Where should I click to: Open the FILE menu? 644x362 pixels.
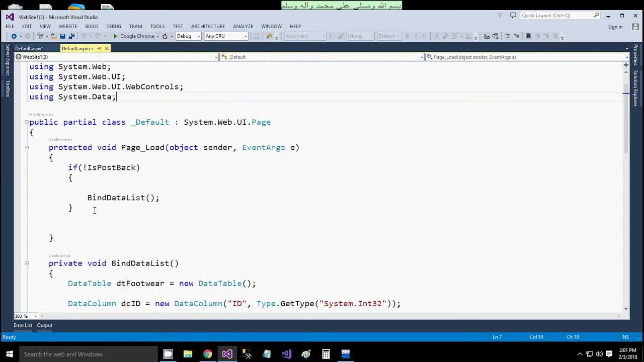(x=10, y=26)
